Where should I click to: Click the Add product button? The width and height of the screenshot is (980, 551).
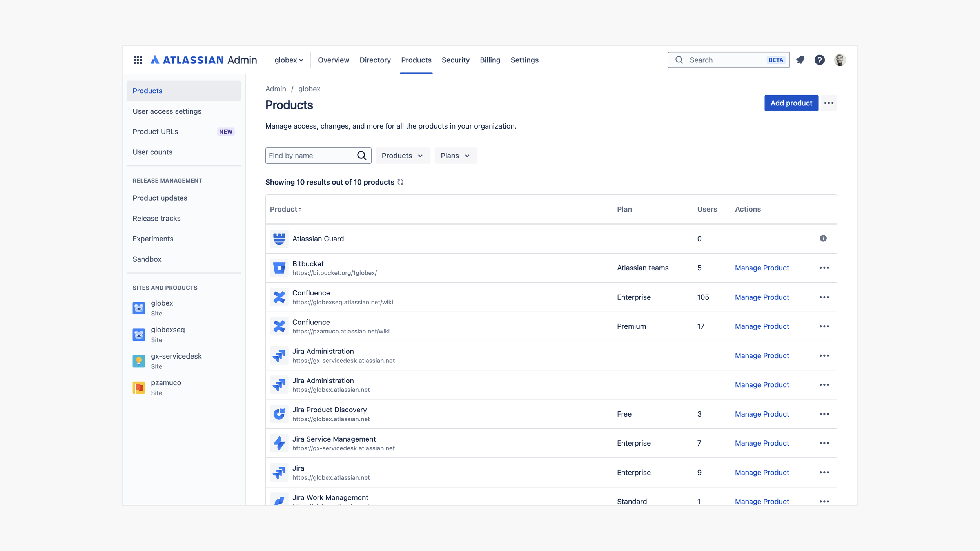[791, 103]
